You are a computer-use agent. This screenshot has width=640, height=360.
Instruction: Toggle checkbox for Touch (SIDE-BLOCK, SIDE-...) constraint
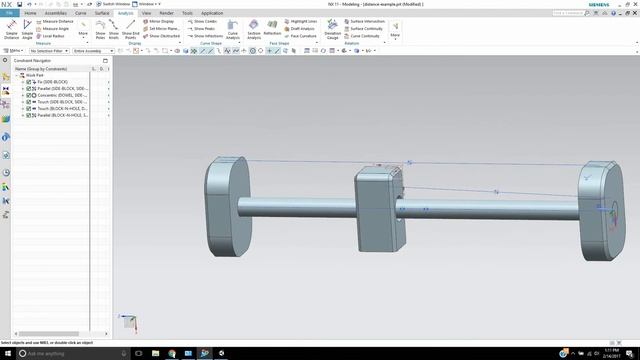(29, 102)
